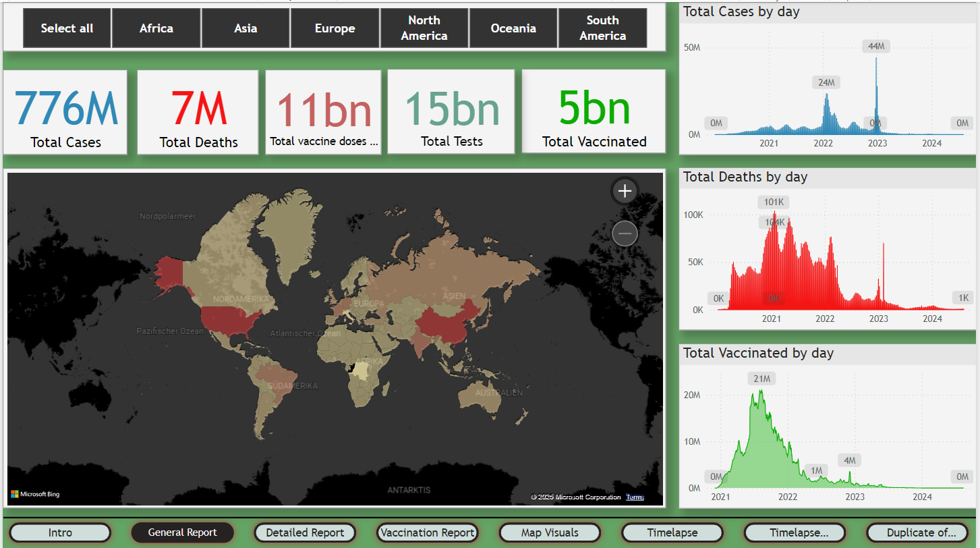Click the Total Cases by day title
The height and width of the screenshot is (548, 980).
tap(741, 11)
